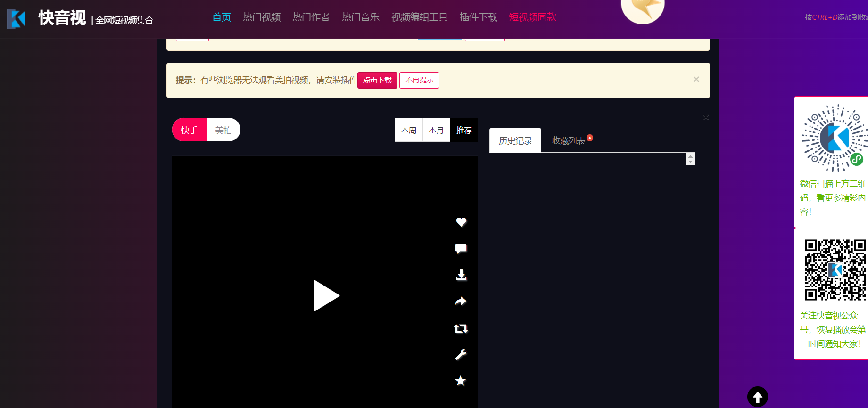Close the plugin tip banner
Image resolution: width=868 pixels, height=408 pixels.
click(696, 79)
